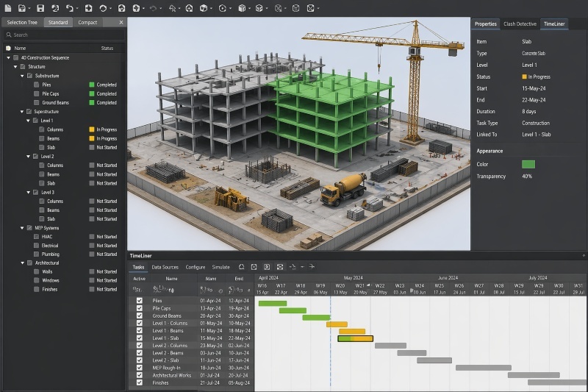
Task: Click the Undo arrow icon in toolbar
Action: [x=69, y=8]
